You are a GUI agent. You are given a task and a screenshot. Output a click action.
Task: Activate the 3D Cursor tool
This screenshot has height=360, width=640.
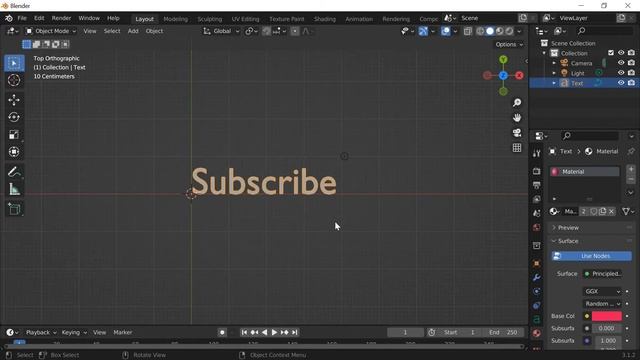click(x=14, y=80)
